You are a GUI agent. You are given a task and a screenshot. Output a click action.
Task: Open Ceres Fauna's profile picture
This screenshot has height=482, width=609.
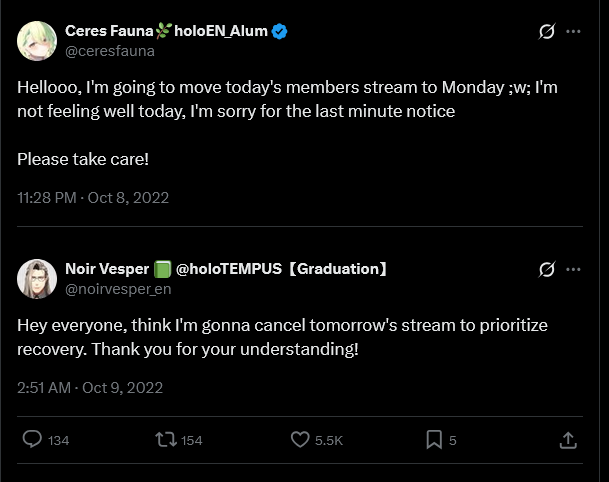click(x=37, y=40)
